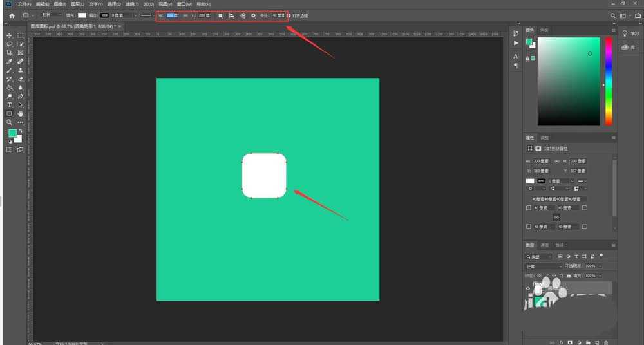Toggle the corner radius link button in Properties

click(556, 218)
